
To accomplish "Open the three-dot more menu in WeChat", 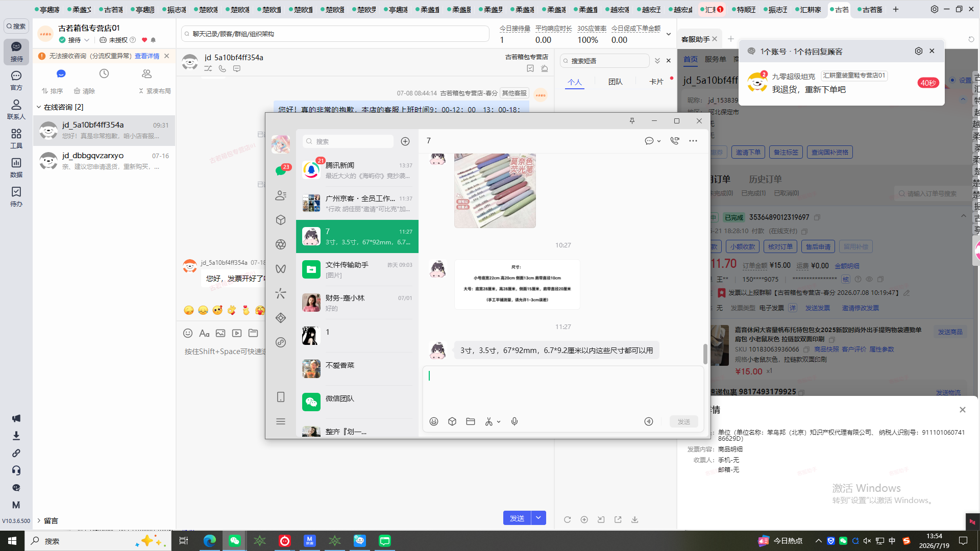I will tap(693, 141).
